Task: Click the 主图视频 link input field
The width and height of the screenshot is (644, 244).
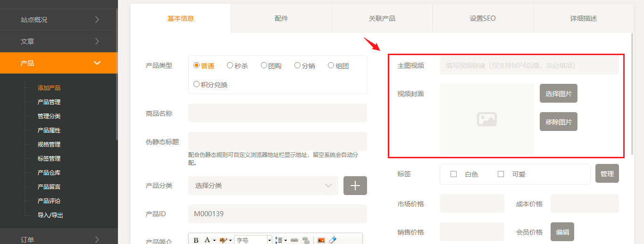Action: tap(529, 65)
